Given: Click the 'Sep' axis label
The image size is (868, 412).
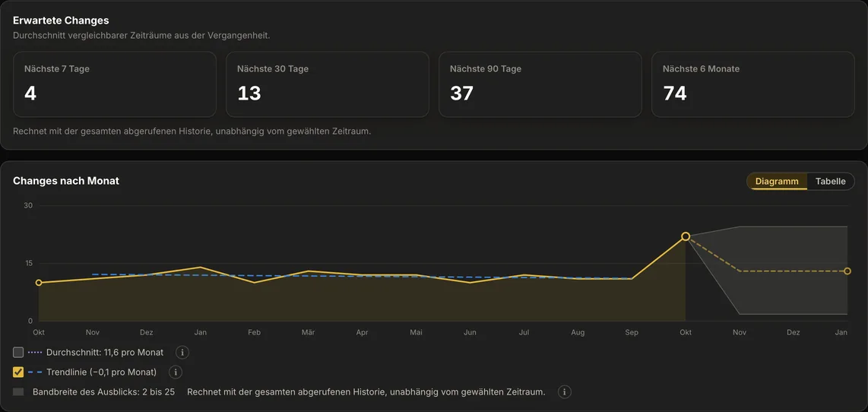Looking at the screenshot, I should coord(632,332).
